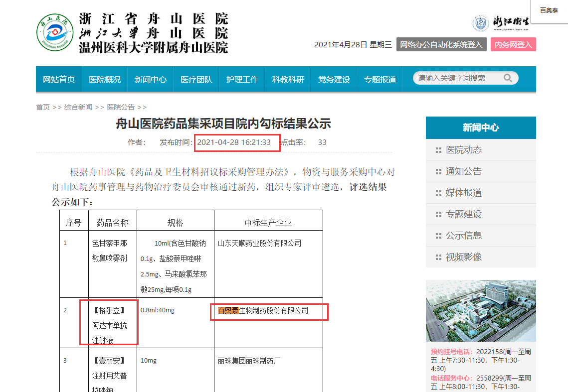
Task: Go to 新闻中心 in the navigation bar
Action: (x=150, y=79)
